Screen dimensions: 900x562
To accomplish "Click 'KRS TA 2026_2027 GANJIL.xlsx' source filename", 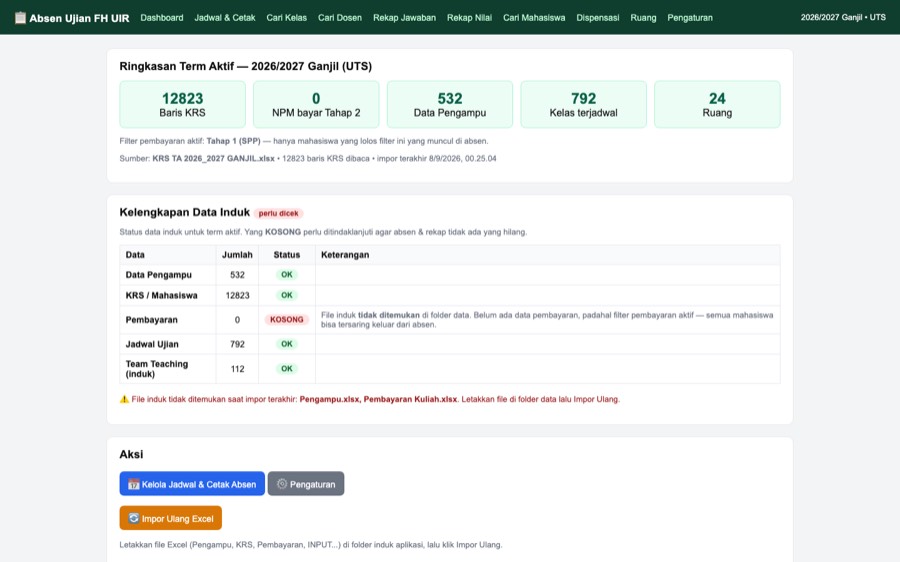I will click(214, 158).
